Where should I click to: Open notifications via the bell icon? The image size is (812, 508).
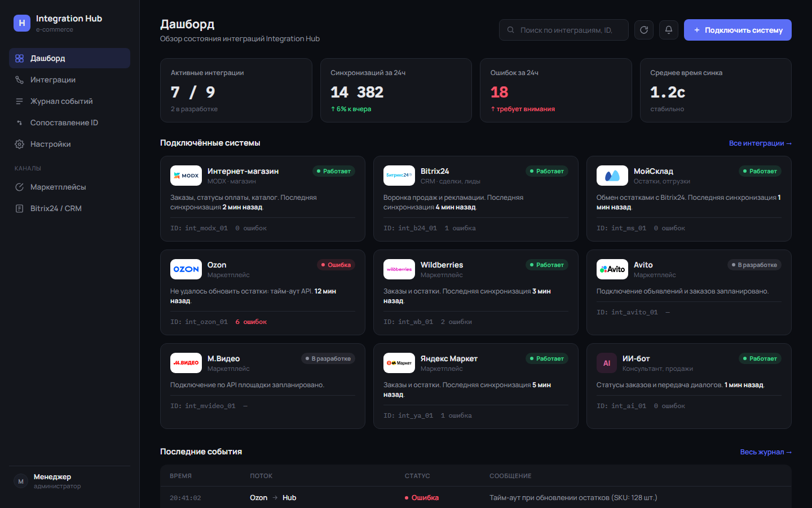coord(669,30)
